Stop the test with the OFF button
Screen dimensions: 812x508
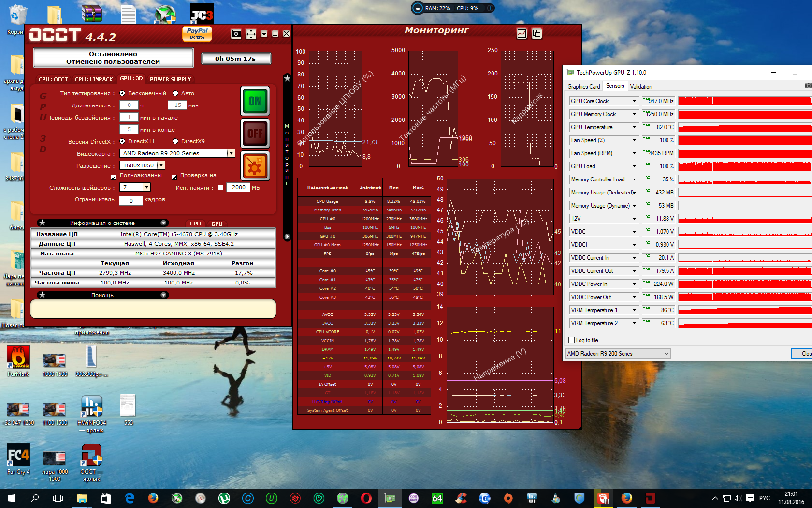pos(255,133)
